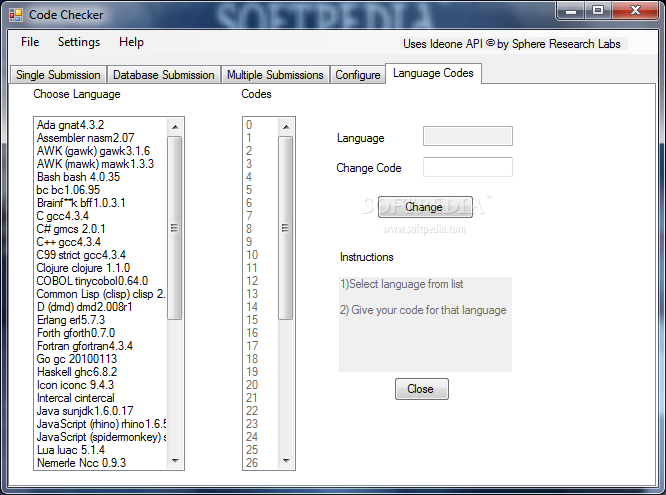
Task: Open the Settings menu
Action: point(79,42)
